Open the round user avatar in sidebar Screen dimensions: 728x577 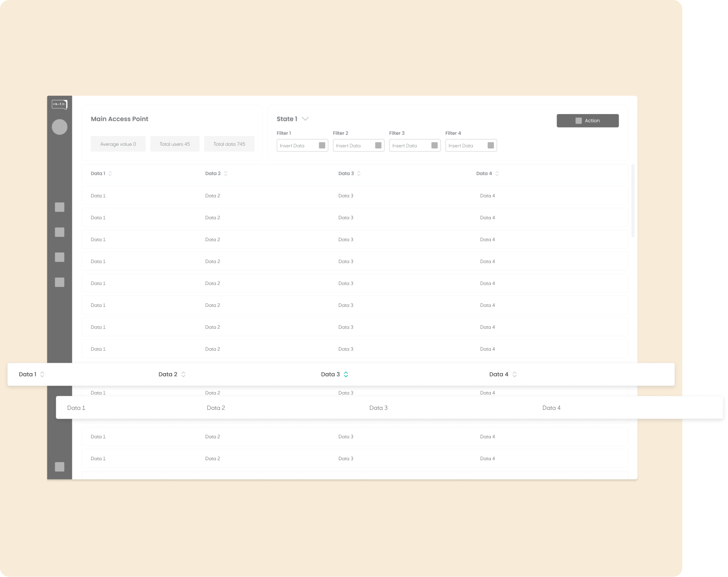coord(60,127)
